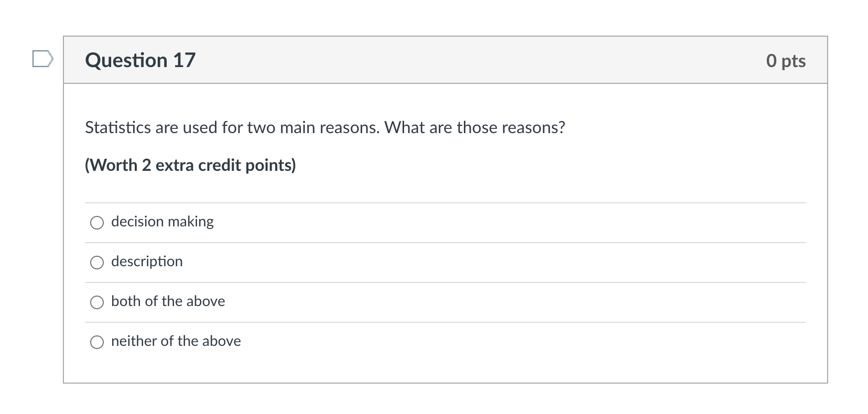This screenshot has height=414, width=868.
Task: Click the Question 17 title text
Action: pyautogui.click(x=140, y=60)
